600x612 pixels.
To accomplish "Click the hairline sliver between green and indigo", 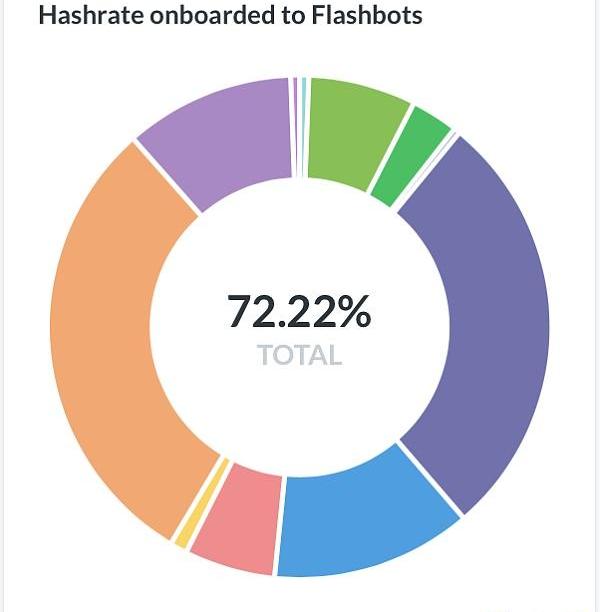I will tap(452, 135).
